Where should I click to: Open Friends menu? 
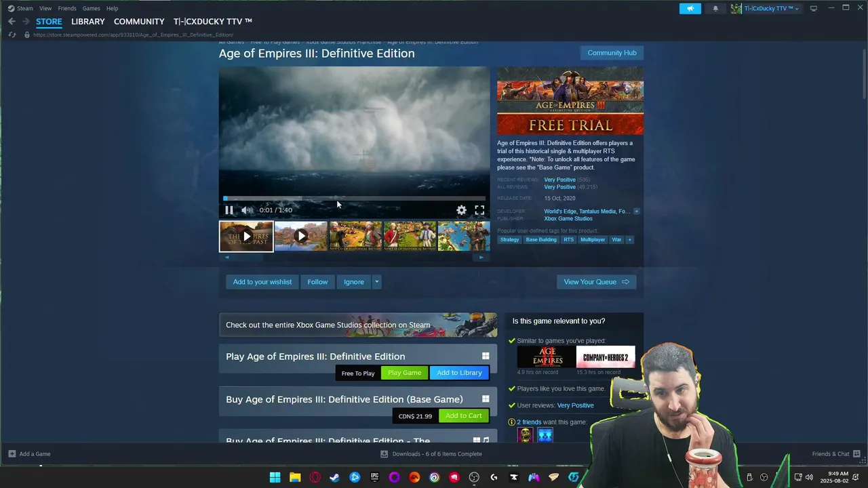coord(67,8)
